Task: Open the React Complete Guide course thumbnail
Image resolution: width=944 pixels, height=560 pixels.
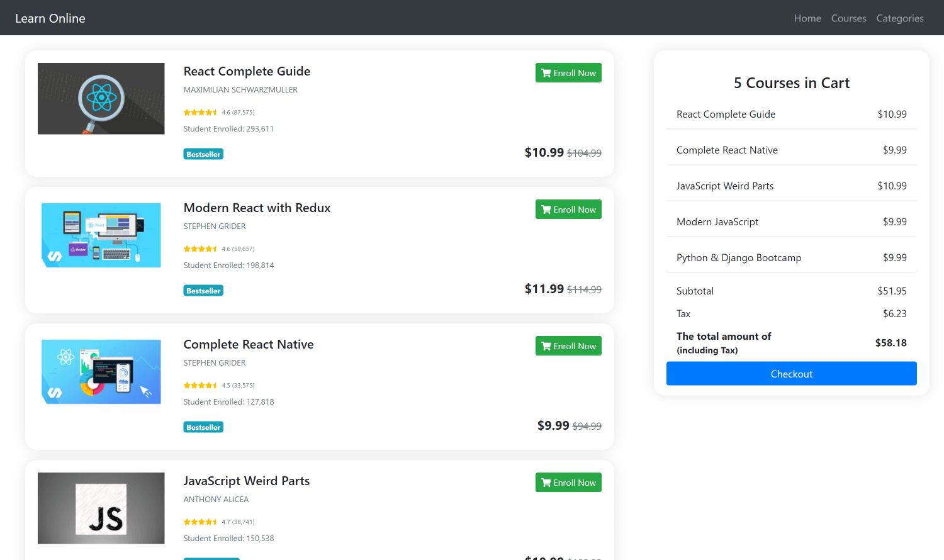Action: click(x=101, y=99)
